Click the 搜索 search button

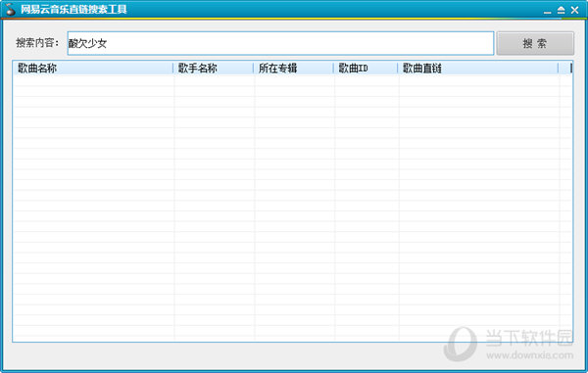tap(535, 43)
